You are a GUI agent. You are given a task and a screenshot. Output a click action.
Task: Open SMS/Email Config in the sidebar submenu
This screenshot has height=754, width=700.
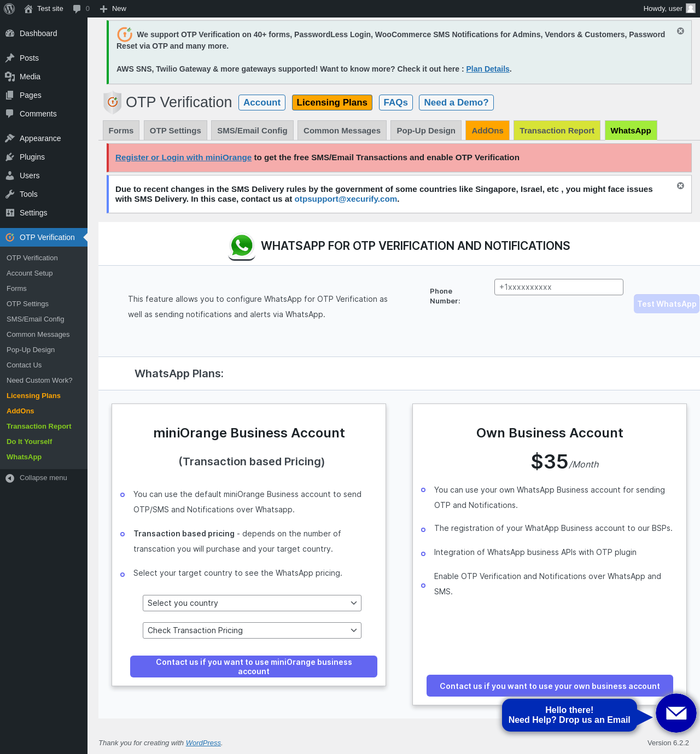pos(36,319)
